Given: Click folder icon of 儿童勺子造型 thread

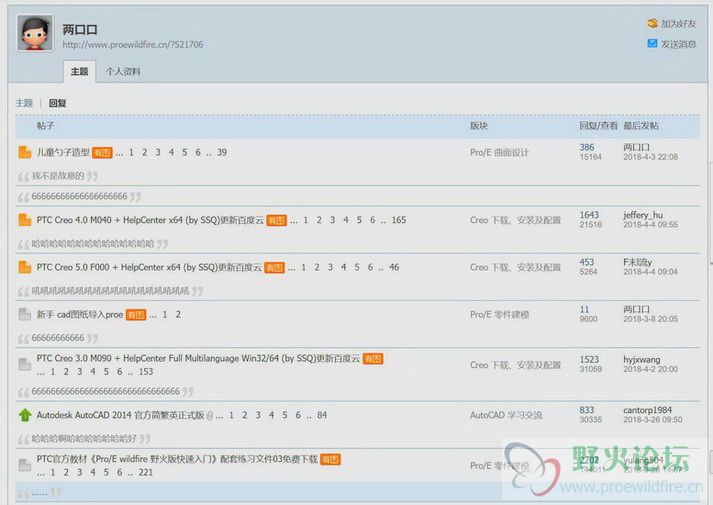Looking at the screenshot, I should (25, 152).
